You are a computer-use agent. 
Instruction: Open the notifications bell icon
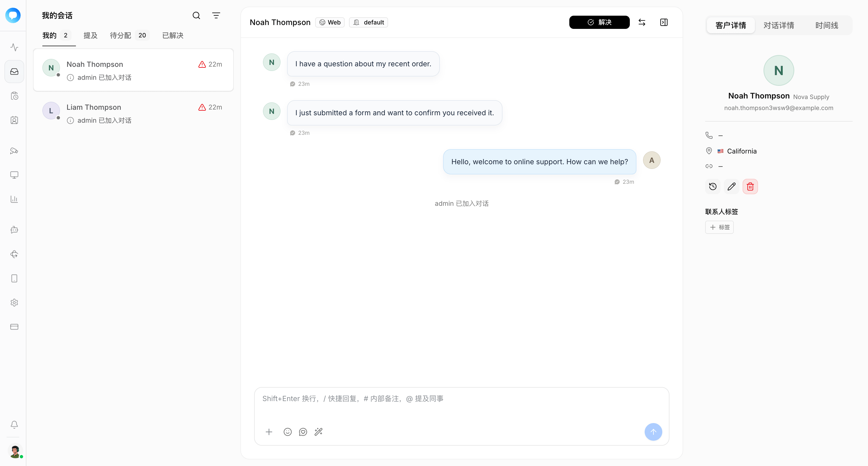[14, 424]
